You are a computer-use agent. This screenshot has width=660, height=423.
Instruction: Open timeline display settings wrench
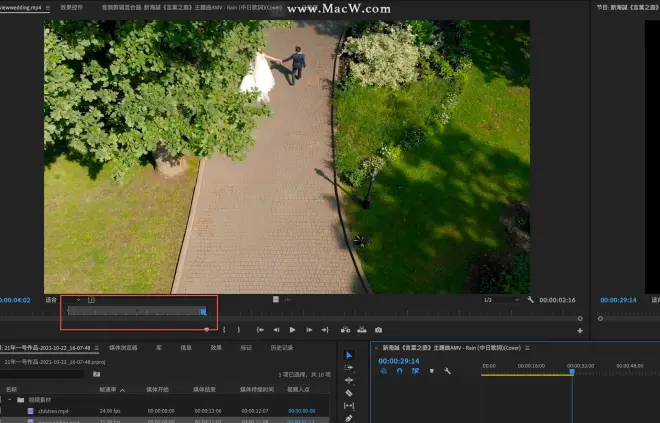pos(447,371)
